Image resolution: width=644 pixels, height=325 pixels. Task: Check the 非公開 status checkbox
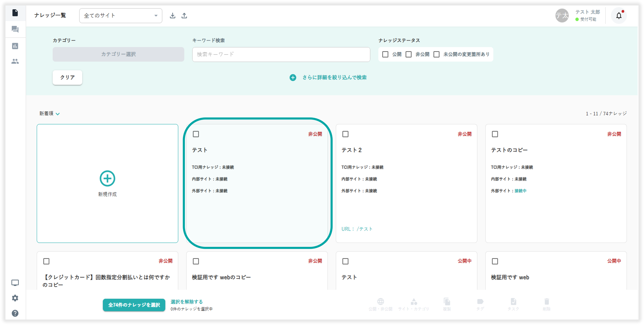click(x=408, y=54)
